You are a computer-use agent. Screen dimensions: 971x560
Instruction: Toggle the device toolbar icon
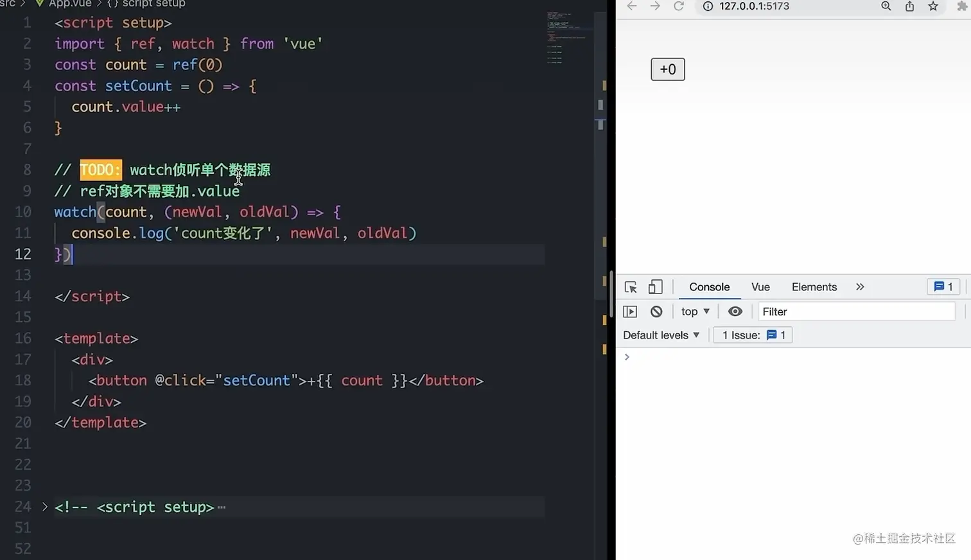pyautogui.click(x=655, y=287)
